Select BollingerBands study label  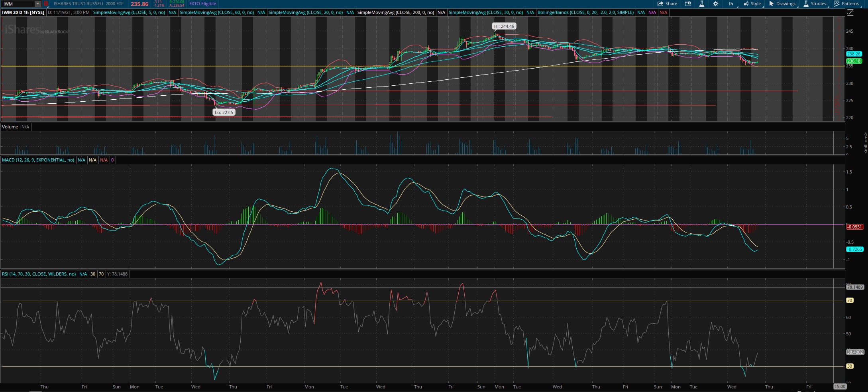(x=585, y=12)
